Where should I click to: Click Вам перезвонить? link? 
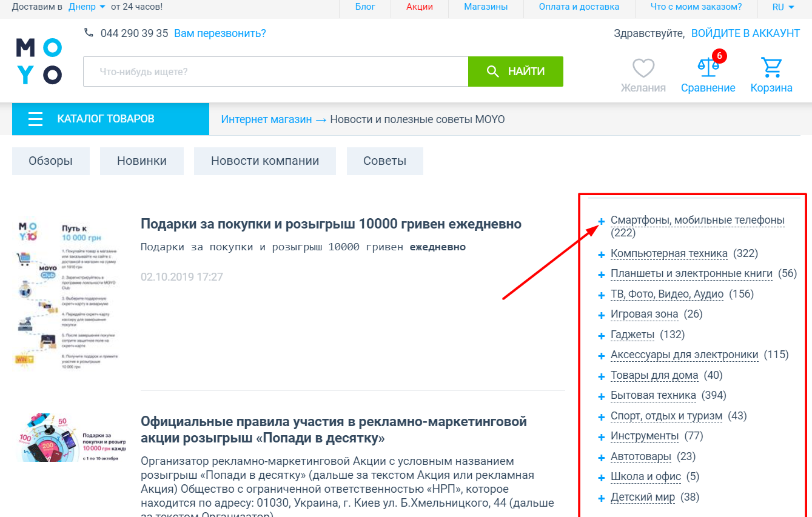[x=220, y=33]
